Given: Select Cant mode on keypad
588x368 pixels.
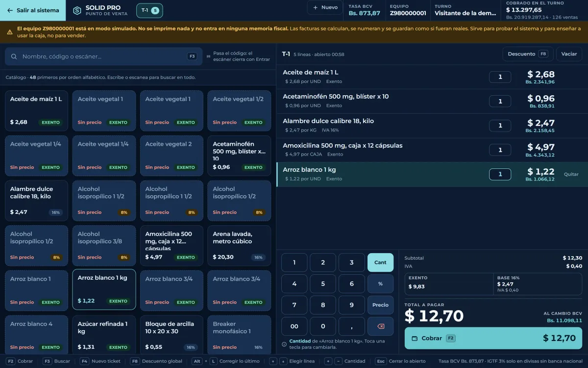Looking at the screenshot, I should pyautogui.click(x=381, y=263).
